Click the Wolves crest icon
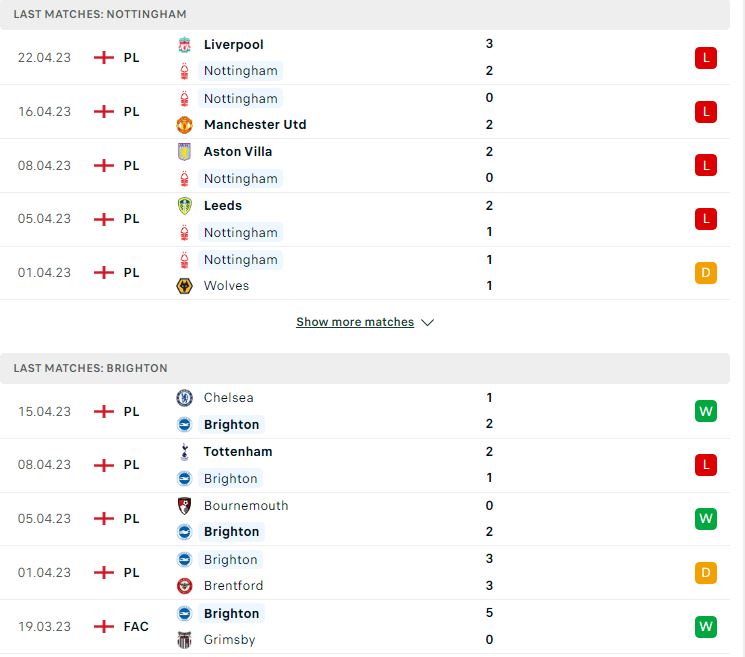Screen dimensions: 745x657 pos(184,286)
